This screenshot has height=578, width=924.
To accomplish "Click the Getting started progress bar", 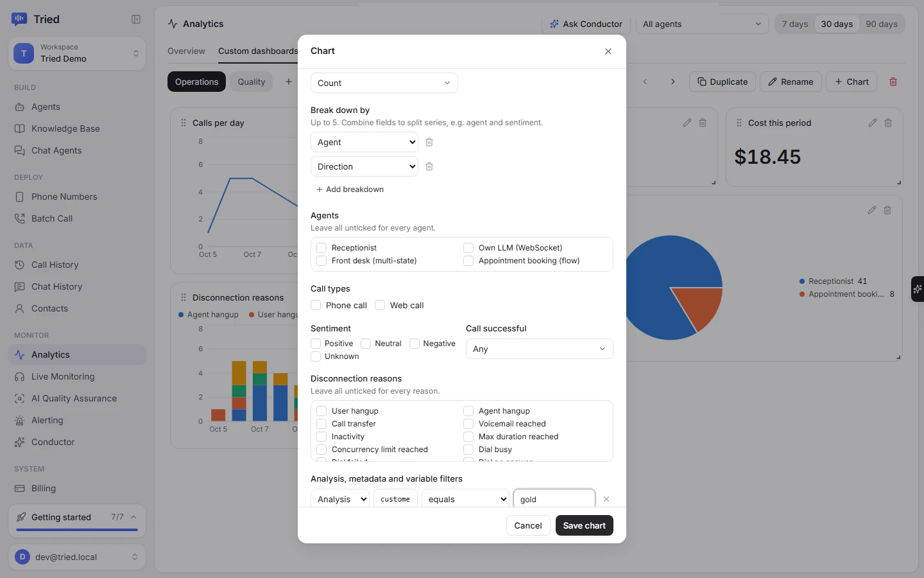I will pos(77,530).
